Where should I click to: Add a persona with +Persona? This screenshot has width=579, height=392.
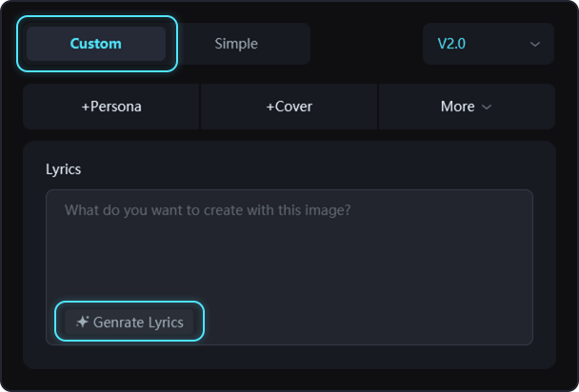pyautogui.click(x=111, y=107)
